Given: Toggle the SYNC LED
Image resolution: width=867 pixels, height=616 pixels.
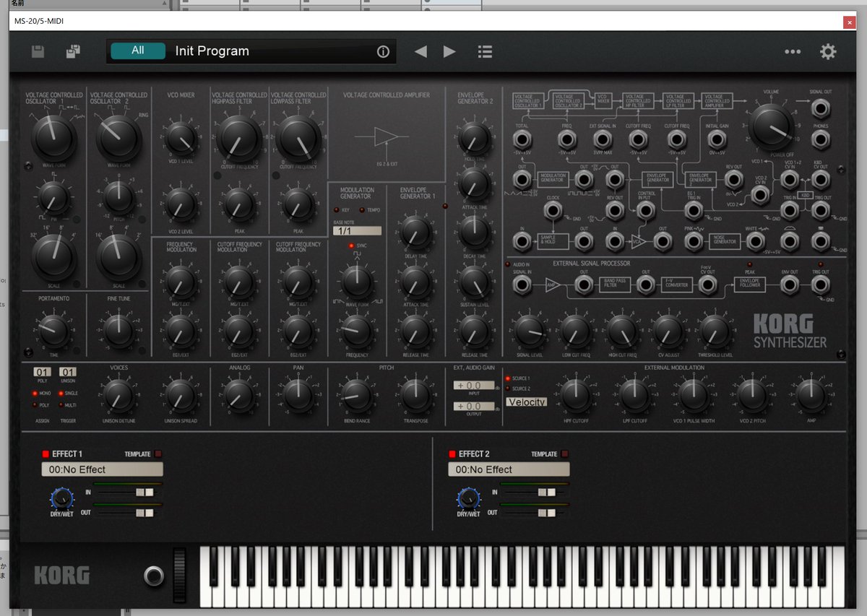Looking at the screenshot, I should pyautogui.click(x=351, y=246).
